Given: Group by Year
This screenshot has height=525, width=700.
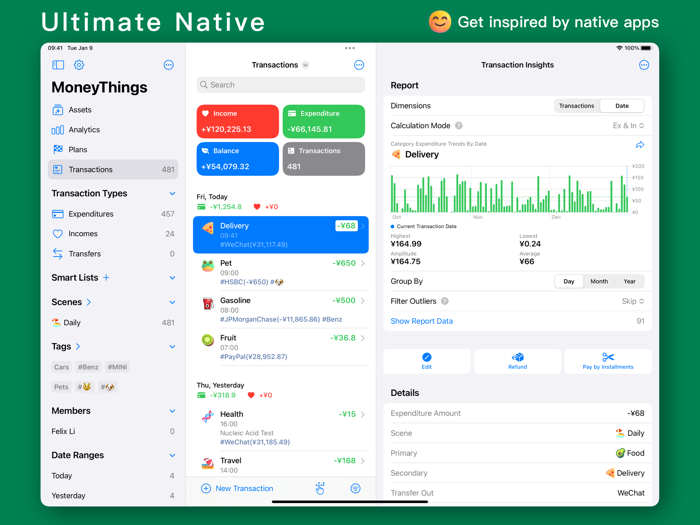Looking at the screenshot, I should 629,281.
